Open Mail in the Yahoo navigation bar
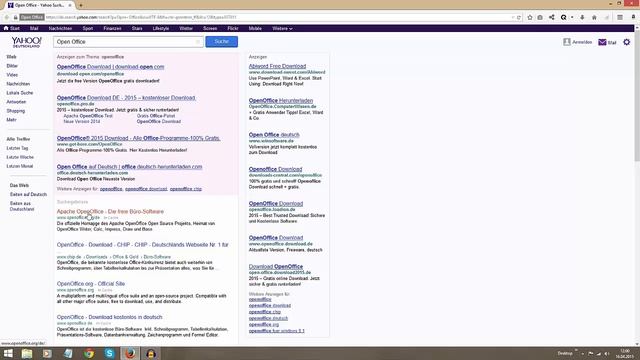 click(x=34, y=29)
